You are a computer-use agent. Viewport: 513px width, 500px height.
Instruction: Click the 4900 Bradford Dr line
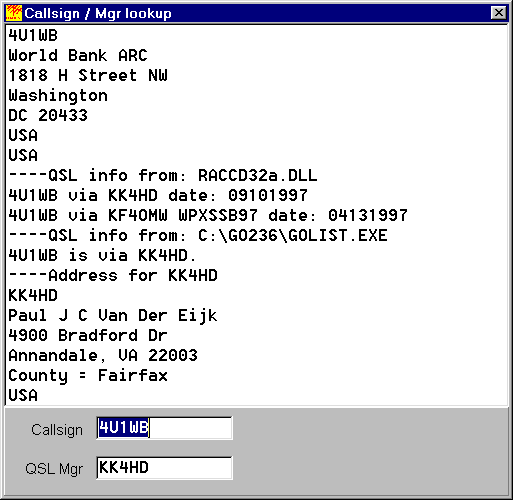[88, 336]
